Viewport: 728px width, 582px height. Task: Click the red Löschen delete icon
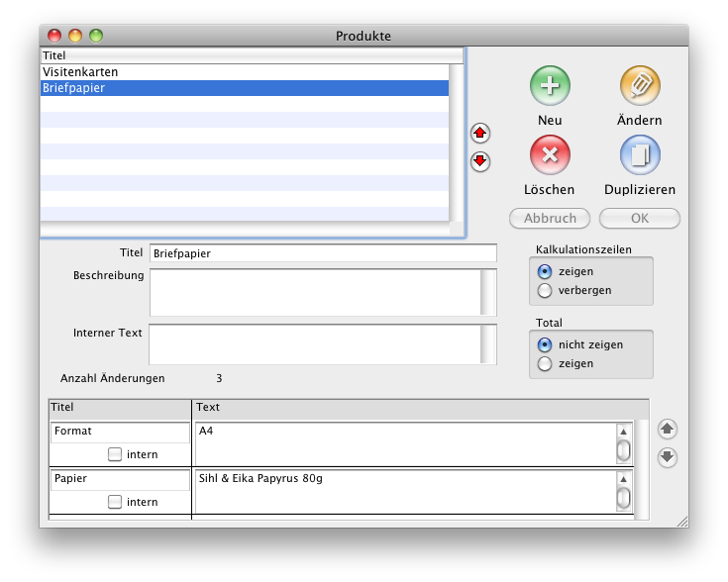pos(550,155)
